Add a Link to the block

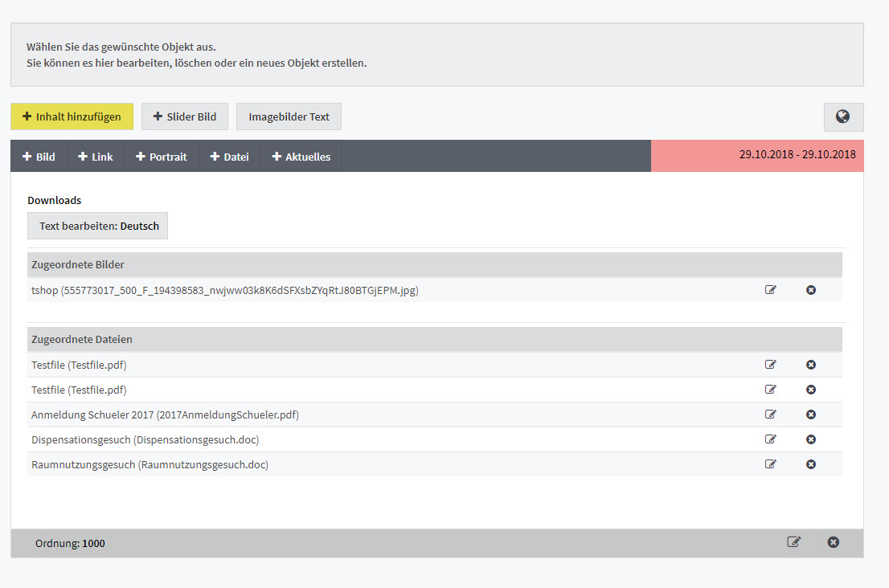[95, 157]
